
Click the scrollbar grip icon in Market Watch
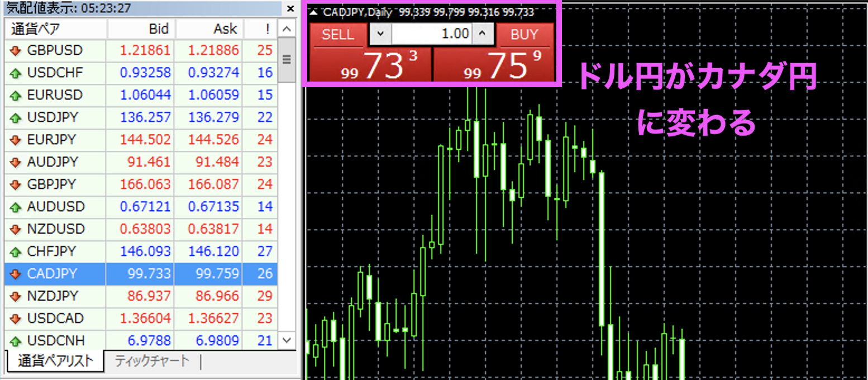287,59
